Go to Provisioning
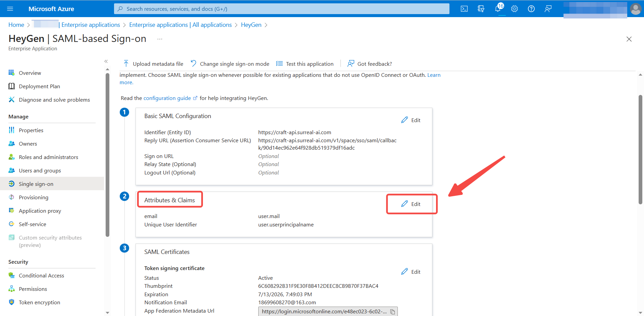Viewport: 644px width, 316px height. pyautogui.click(x=34, y=197)
